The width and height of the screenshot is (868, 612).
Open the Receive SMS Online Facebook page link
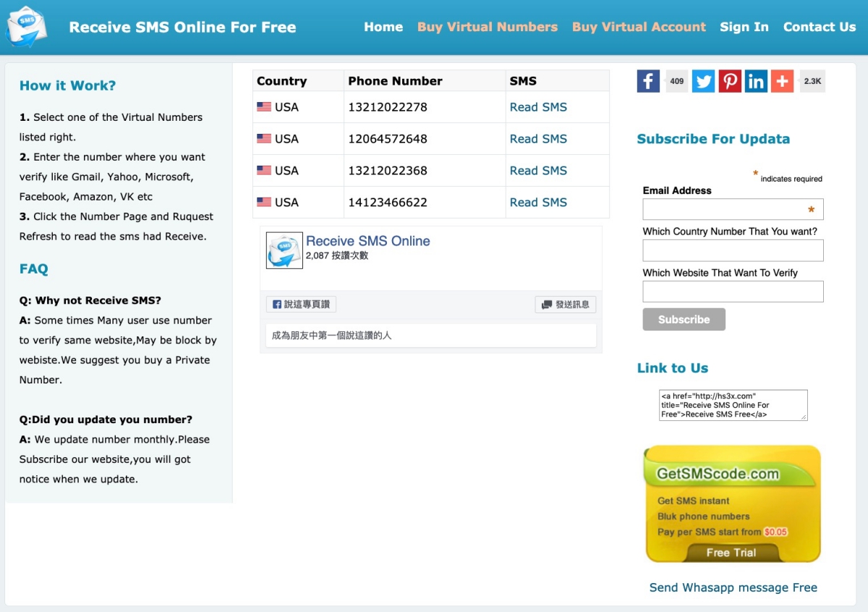click(x=368, y=241)
